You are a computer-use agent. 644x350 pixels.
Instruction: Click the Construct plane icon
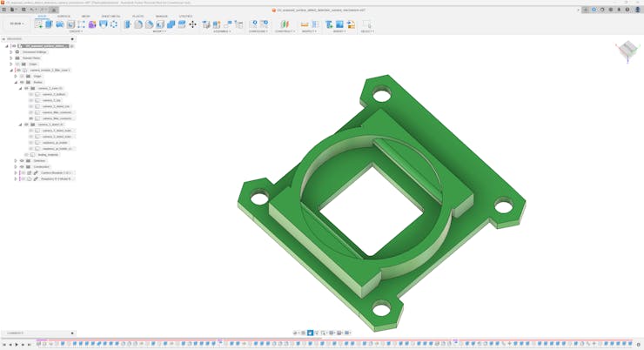285,24
